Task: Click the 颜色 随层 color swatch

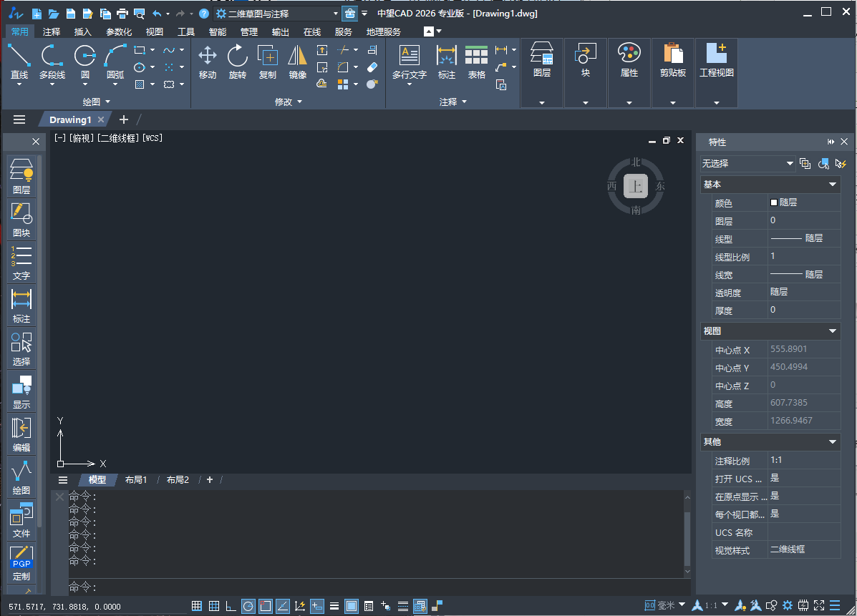Action: coord(774,202)
